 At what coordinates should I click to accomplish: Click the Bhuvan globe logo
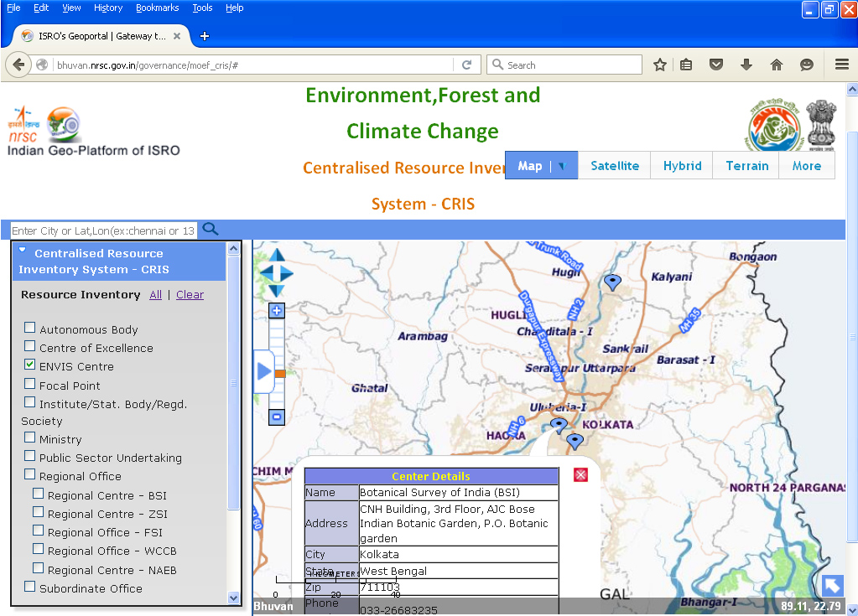(x=64, y=123)
